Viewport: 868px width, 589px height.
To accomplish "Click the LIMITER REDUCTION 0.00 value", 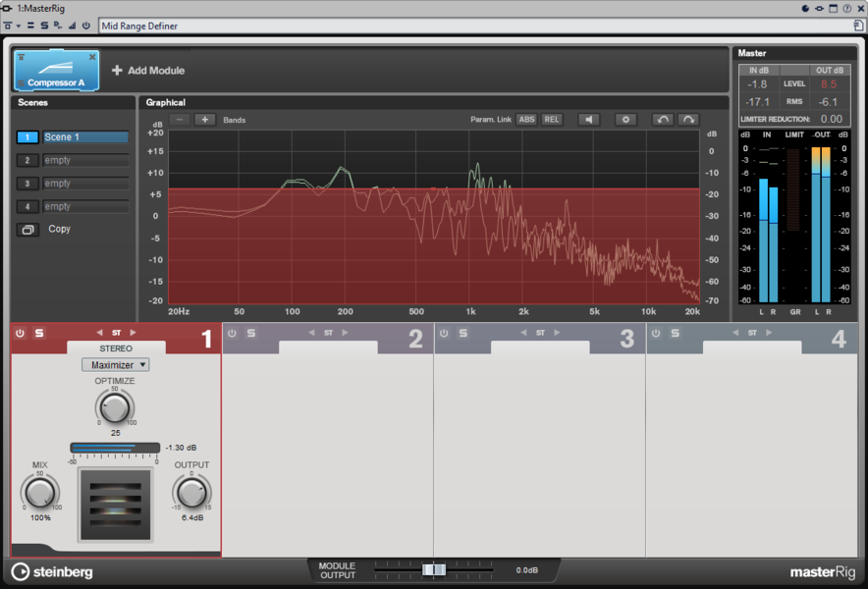I will pyautogui.click(x=832, y=119).
